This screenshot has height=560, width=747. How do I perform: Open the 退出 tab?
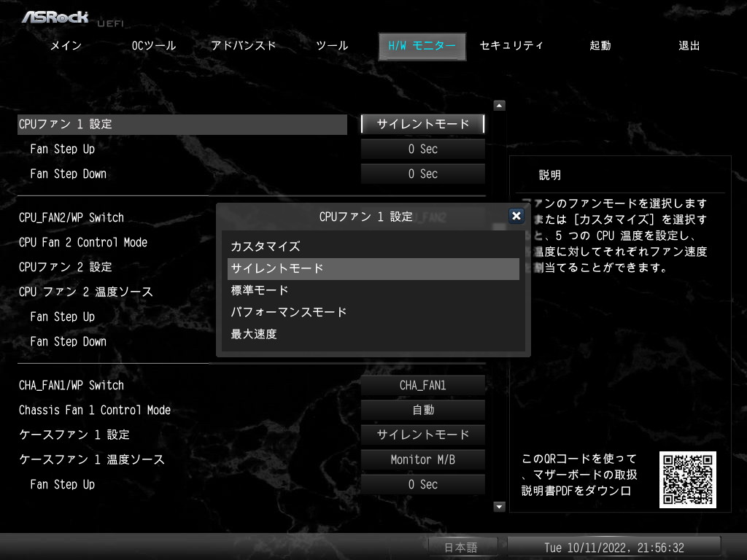tap(689, 46)
